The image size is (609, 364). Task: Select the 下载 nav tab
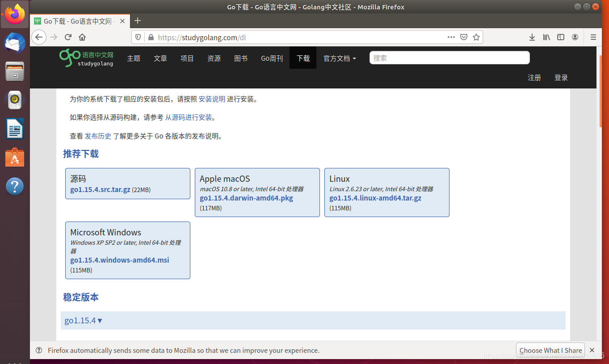pos(303,58)
